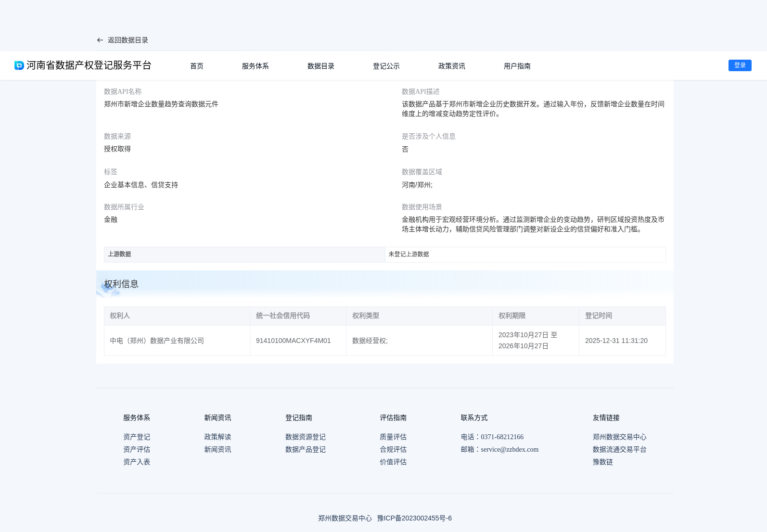This screenshot has width=767, height=532.
Task: Click the footer 郑州数据交易中心 copyright text
Action: [x=345, y=518]
